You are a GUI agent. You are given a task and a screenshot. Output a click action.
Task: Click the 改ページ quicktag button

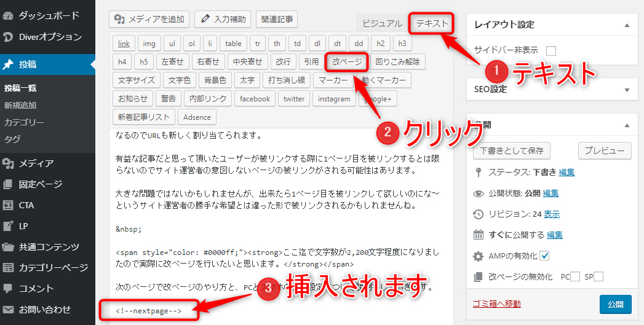point(348,61)
